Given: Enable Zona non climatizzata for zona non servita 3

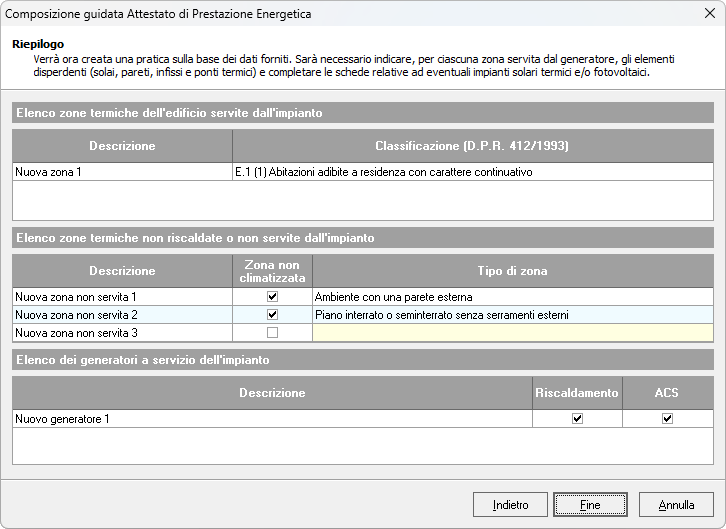Looking at the screenshot, I should point(273,333).
